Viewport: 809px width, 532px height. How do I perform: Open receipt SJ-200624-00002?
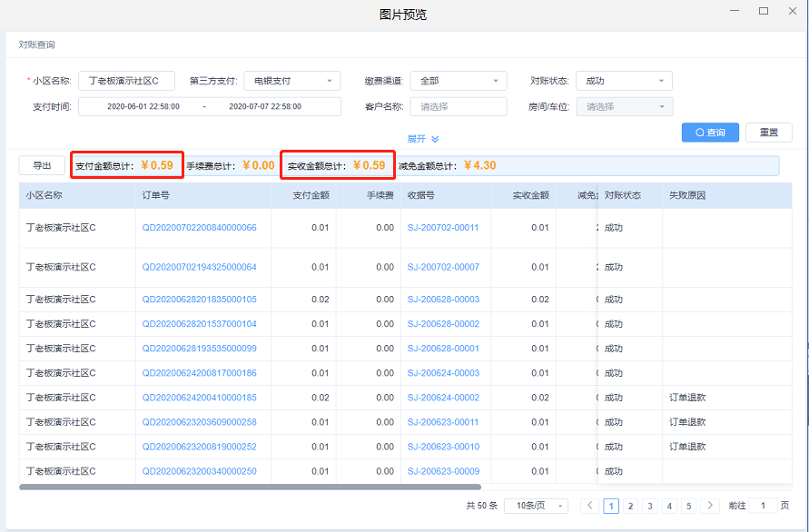tap(443, 398)
